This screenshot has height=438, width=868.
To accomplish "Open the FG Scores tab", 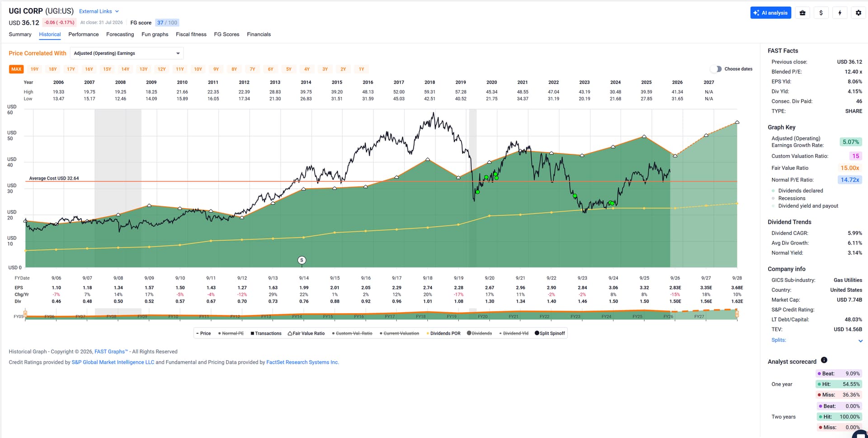I will click(226, 34).
